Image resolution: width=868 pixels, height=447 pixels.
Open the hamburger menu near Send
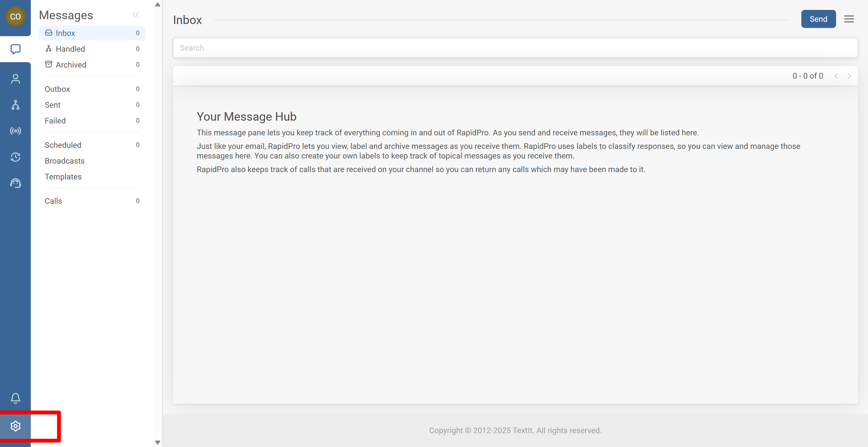tap(849, 19)
